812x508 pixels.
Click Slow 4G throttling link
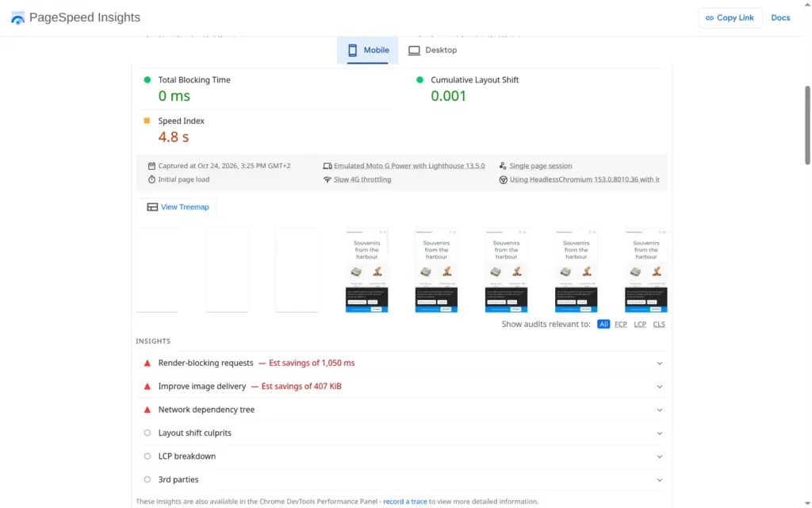pos(362,179)
